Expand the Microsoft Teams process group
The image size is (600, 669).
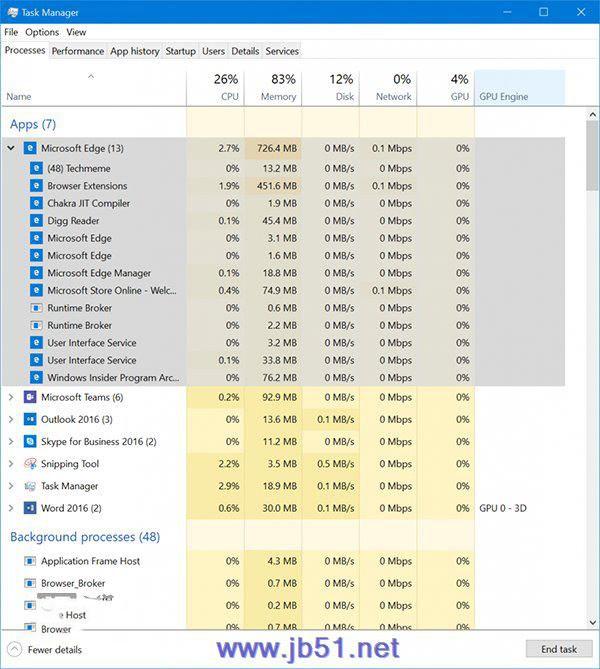tap(11, 397)
